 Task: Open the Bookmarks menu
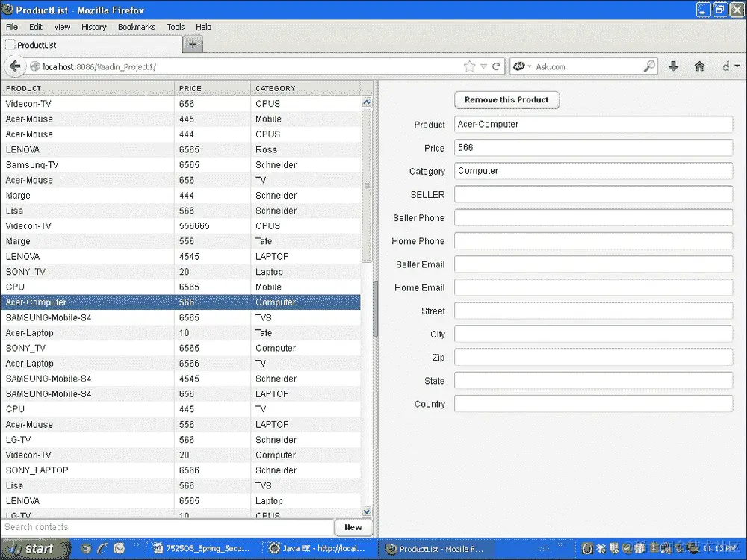pyautogui.click(x=137, y=27)
